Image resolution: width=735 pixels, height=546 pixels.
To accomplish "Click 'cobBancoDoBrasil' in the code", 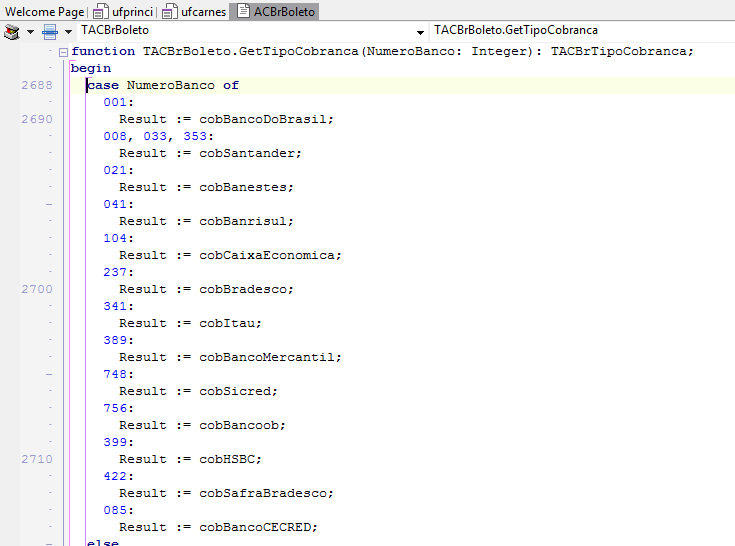I will click(262, 119).
